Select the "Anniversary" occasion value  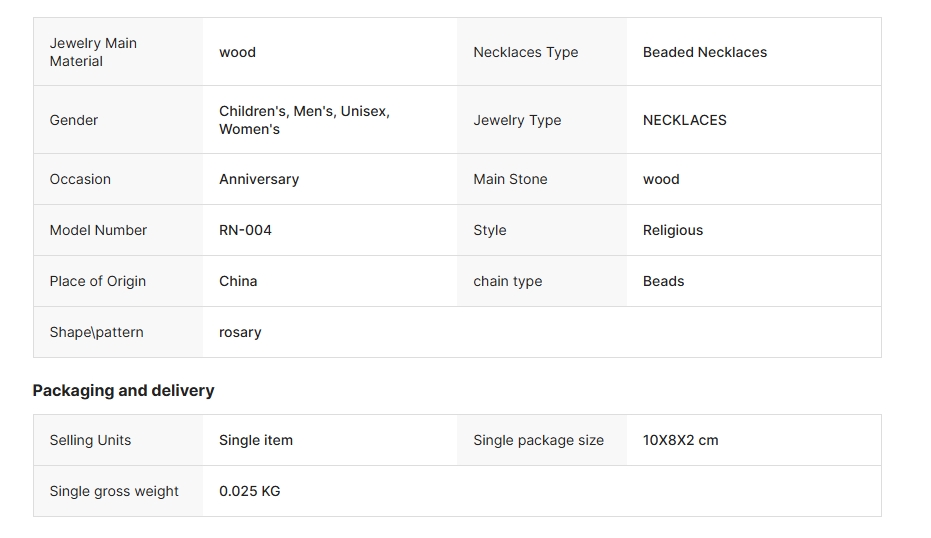click(259, 179)
